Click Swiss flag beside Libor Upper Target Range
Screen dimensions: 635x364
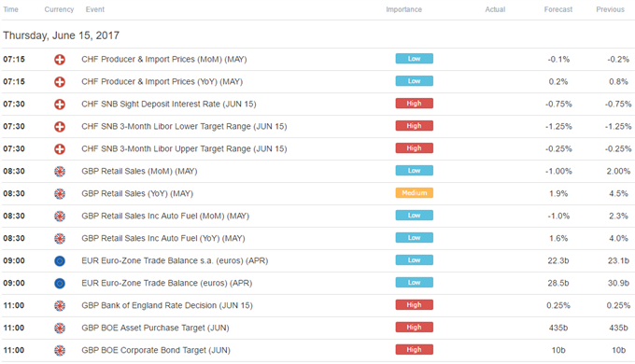point(60,149)
